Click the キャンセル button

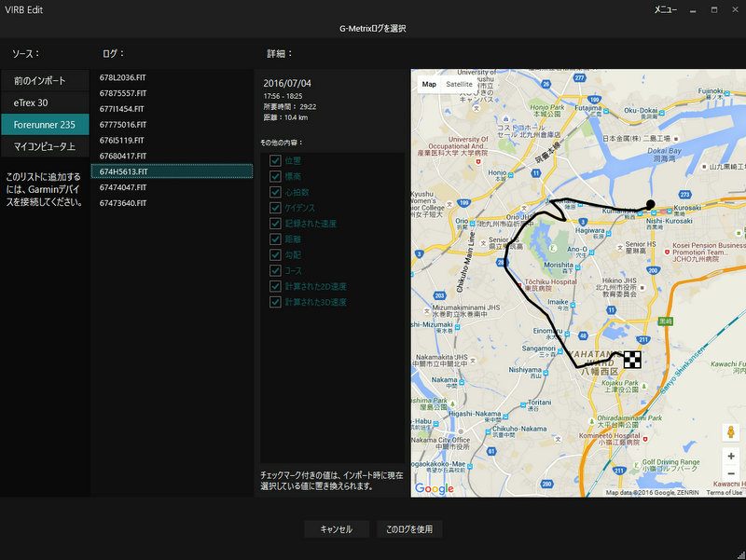pos(337,529)
